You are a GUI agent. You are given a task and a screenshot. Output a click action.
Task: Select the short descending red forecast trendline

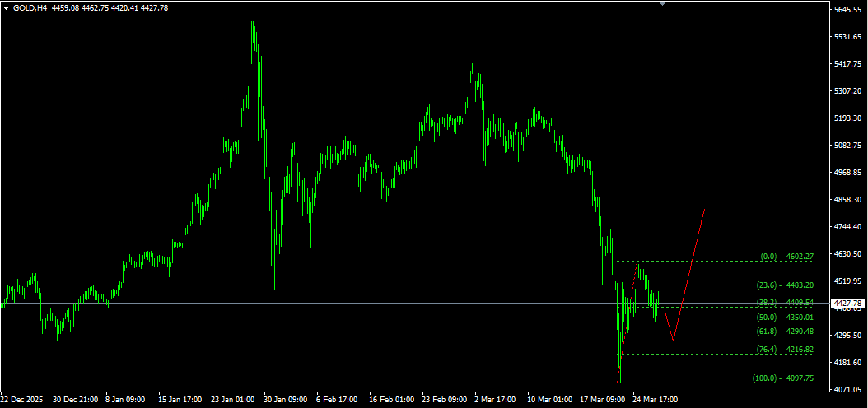tap(669, 327)
